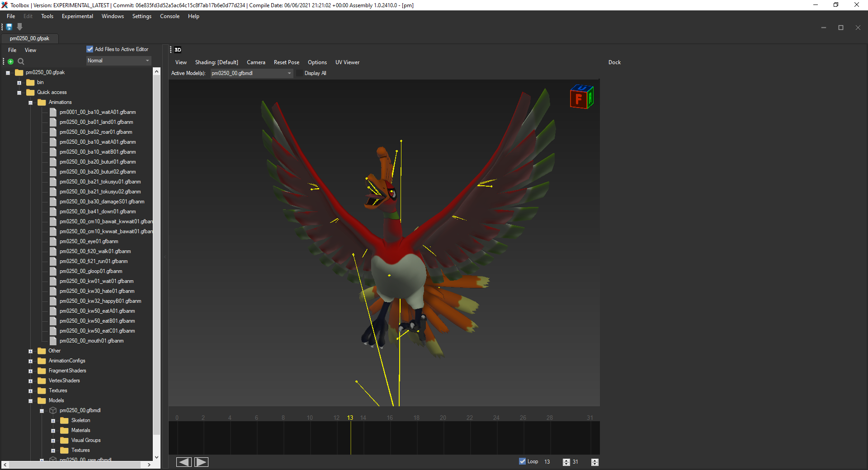This screenshot has width=868, height=470.
Task: Select pm0250_00_kw32_happyB01.gfbanm in the tree
Action: pyautogui.click(x=100, y=301)
